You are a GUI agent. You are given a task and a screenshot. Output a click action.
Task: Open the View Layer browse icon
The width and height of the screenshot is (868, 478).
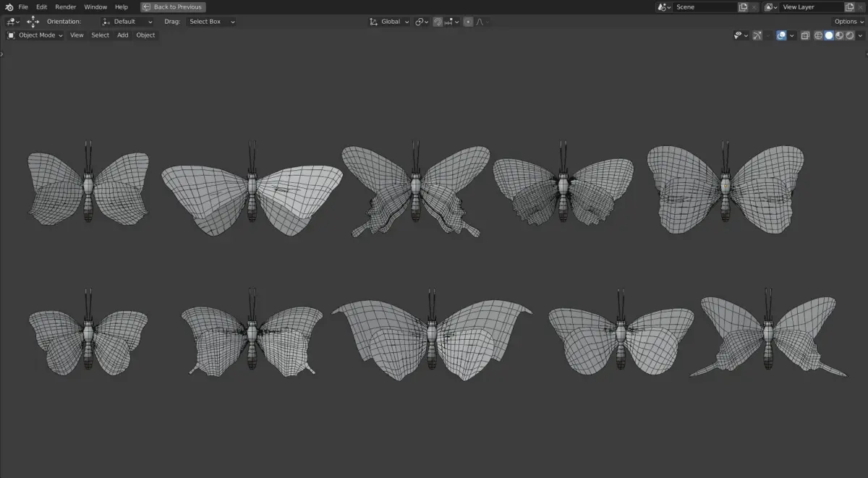click(x=771, y=7)
